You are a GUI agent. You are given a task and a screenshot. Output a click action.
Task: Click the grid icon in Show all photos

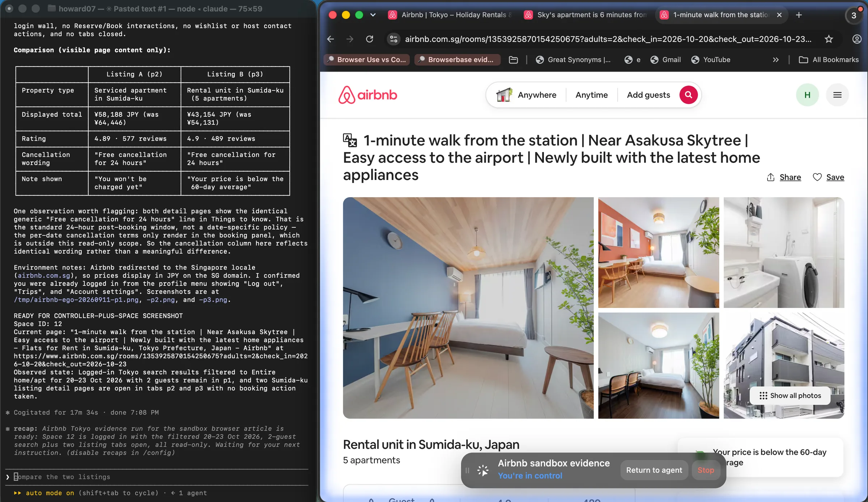[x=763, y=396]
